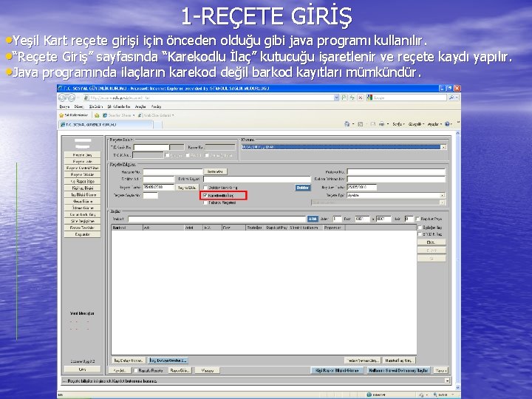Click the search magnifier icon
532x399 pixels.
point(451,98)
